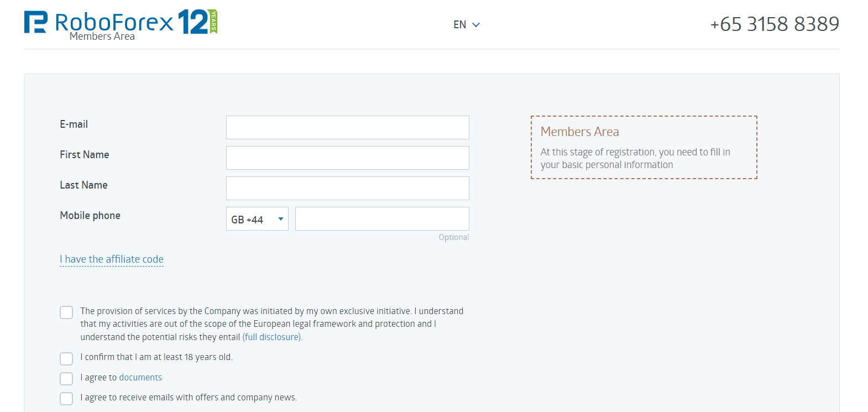Enable receiving emails with offers checkbox
This screenshot has height=412, width=868.
[66, 399]
